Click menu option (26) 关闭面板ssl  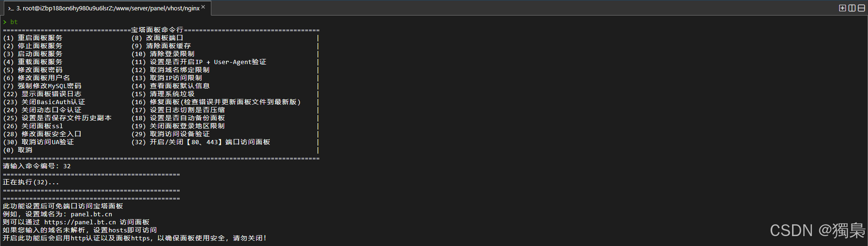click(33, 126)
